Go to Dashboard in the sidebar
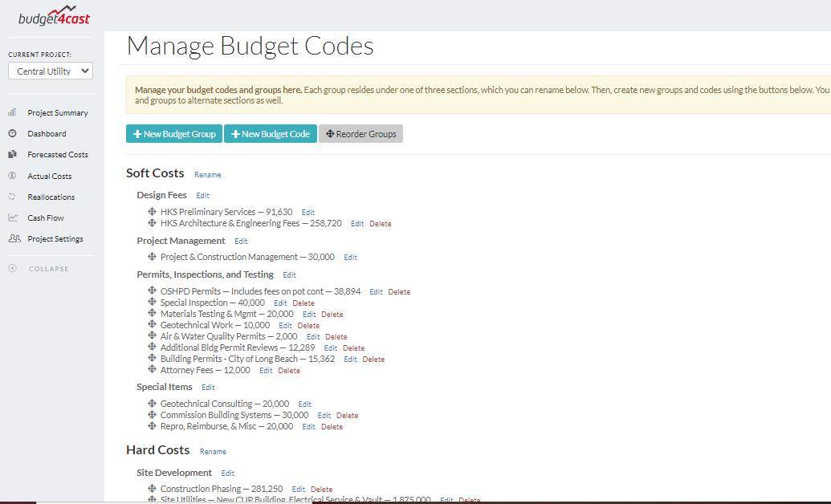The width and height of the screenshot is (831, 504). [47, 133]
